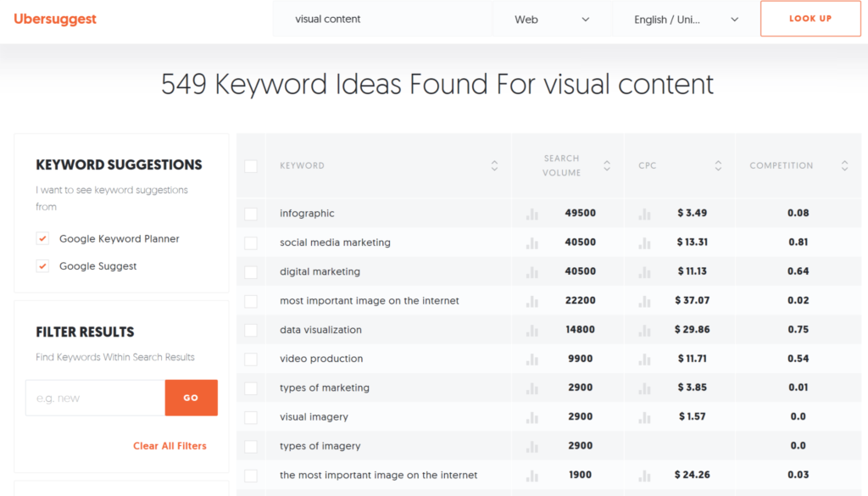Click the social media marketing keyword
Image resolution: width=868 pixels, height=496 pixels.
(x=335, y=242)
